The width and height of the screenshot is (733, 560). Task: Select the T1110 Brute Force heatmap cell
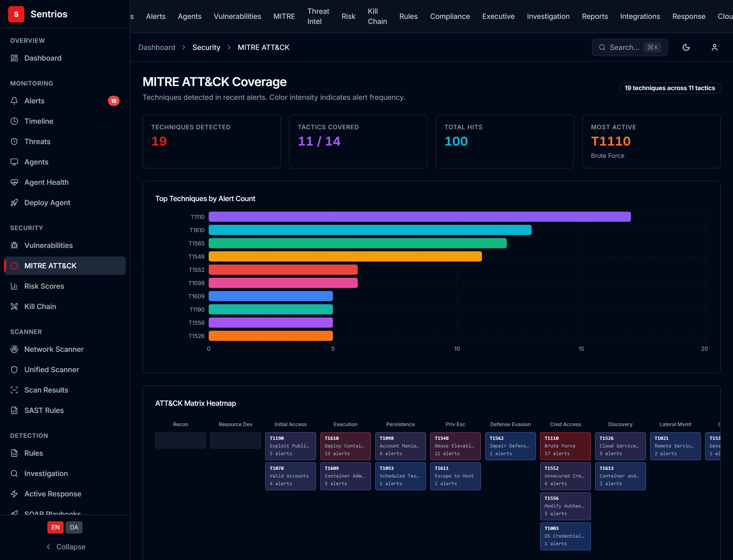pos(565,446)
